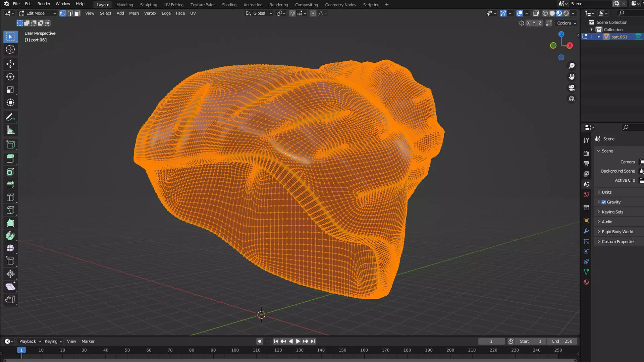Open the Mesh menu
Screen dimensions: 644x362
[x=134, y=13]
